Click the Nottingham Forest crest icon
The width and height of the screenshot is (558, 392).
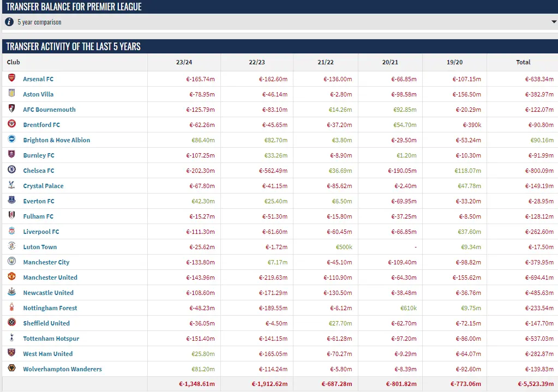click(12, 307)
